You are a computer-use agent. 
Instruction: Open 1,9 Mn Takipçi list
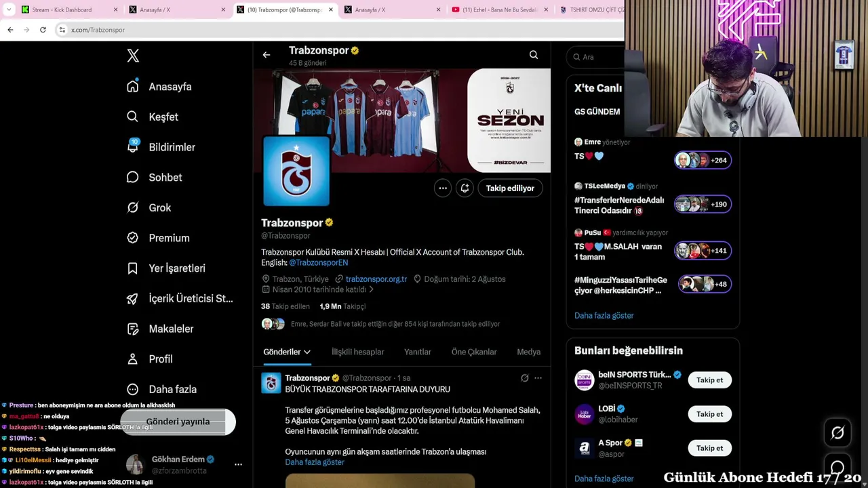pos(342,306)
